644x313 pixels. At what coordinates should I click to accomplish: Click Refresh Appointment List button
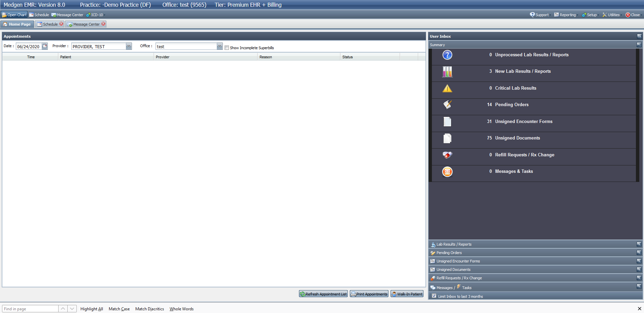[x=323, y=294]
